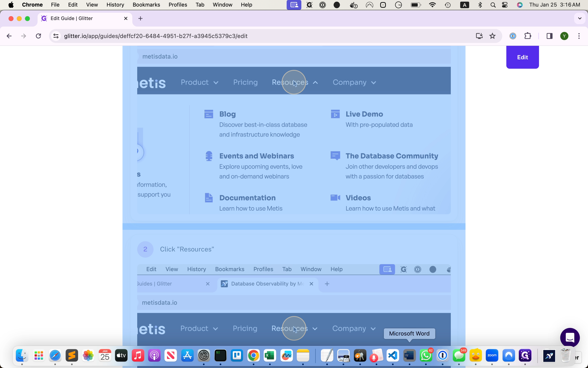This screenshot has height=368, width=588.
Task: Open the File menu
Action: coord(55,5)
